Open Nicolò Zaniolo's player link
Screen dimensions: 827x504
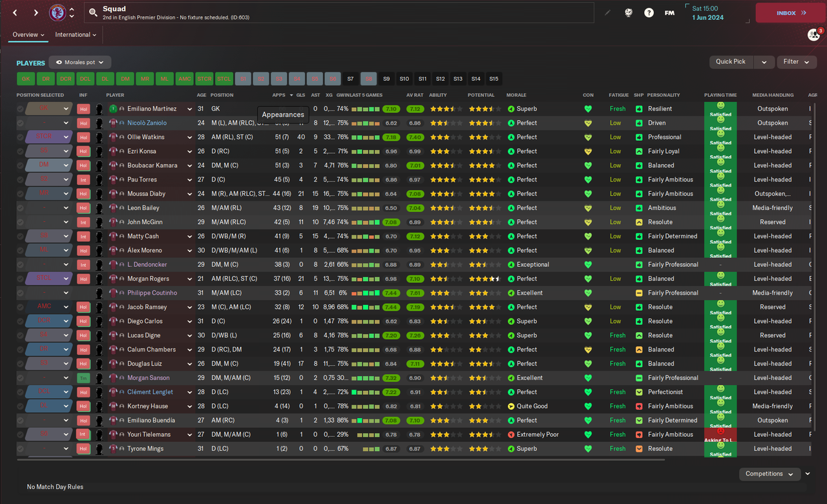[147, 123]
